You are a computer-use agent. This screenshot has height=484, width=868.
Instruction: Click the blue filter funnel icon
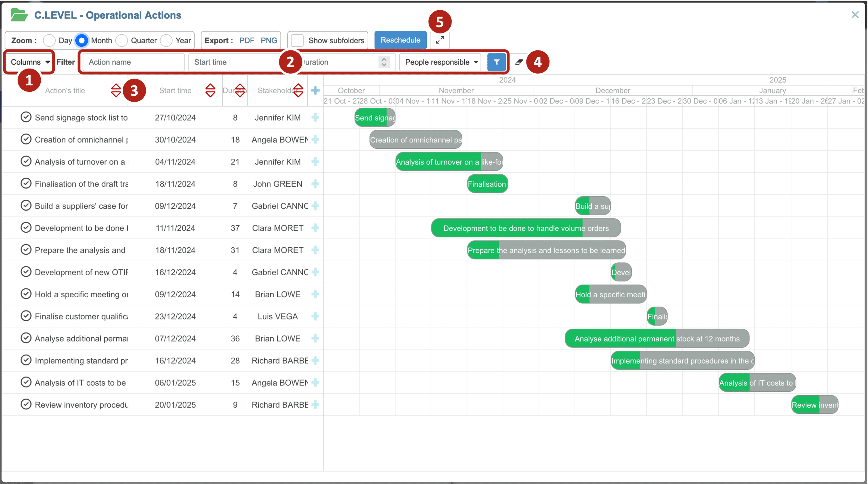click(x=496, y=62)
